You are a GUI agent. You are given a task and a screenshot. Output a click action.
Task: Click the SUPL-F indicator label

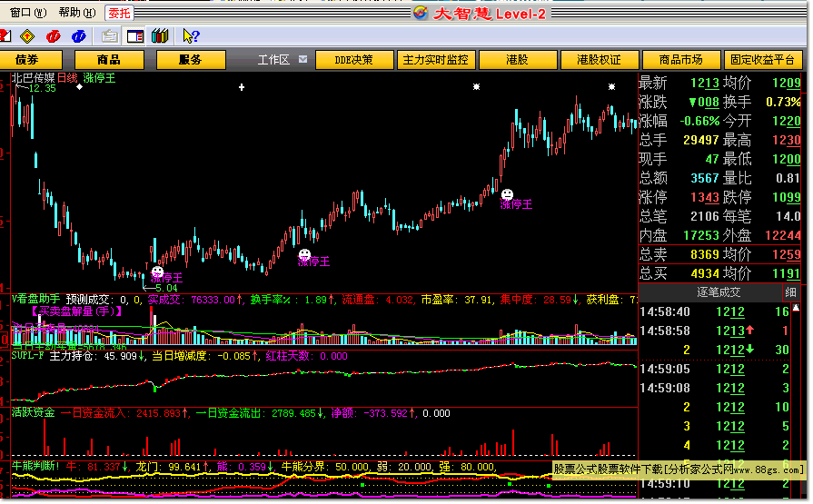tap(27, 356)
